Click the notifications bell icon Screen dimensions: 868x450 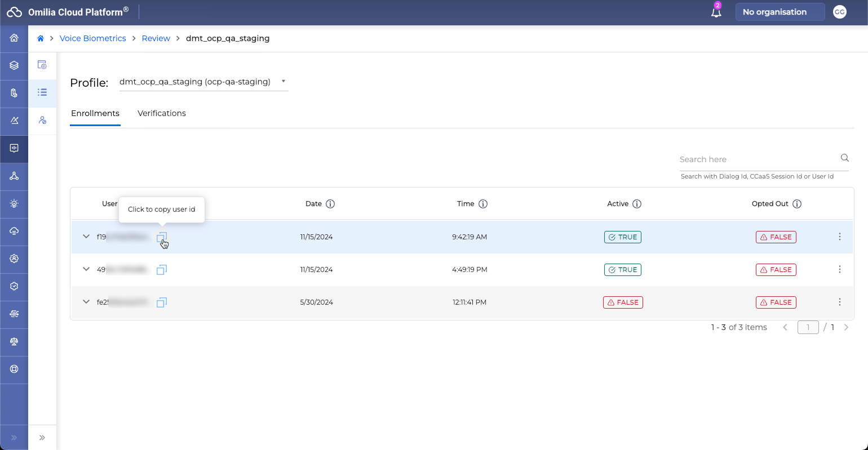[716, 12]
